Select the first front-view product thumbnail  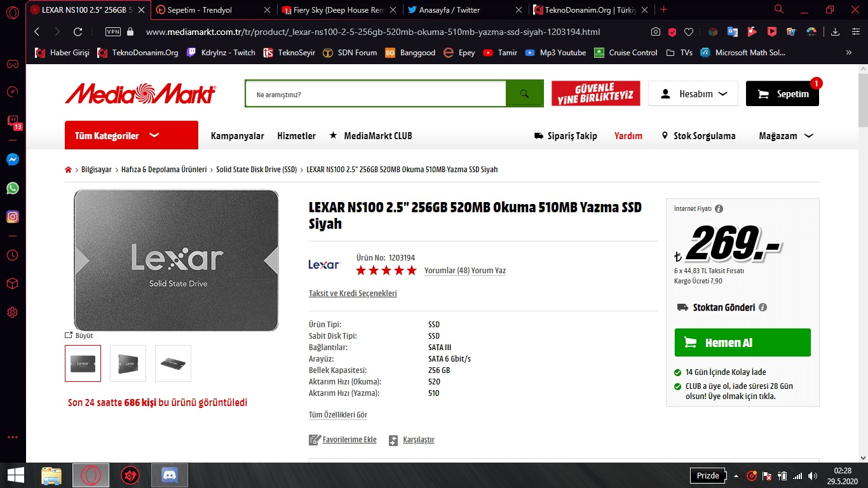pyautogui.click(x=83, y=363)
